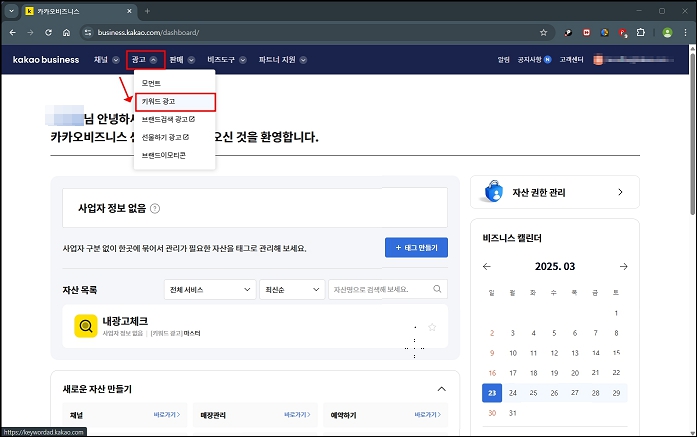Go to the previous calendar month
This screenshot has height=437, width=697.
487,266
